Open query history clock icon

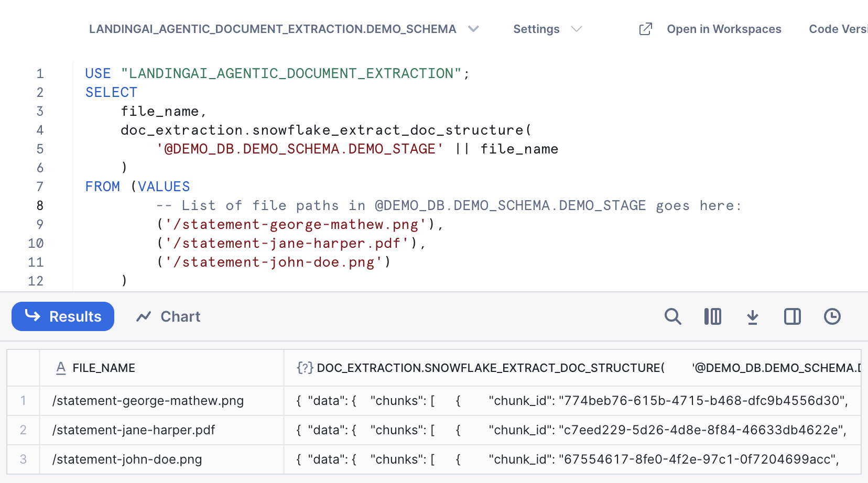click(x=832, y=316)
